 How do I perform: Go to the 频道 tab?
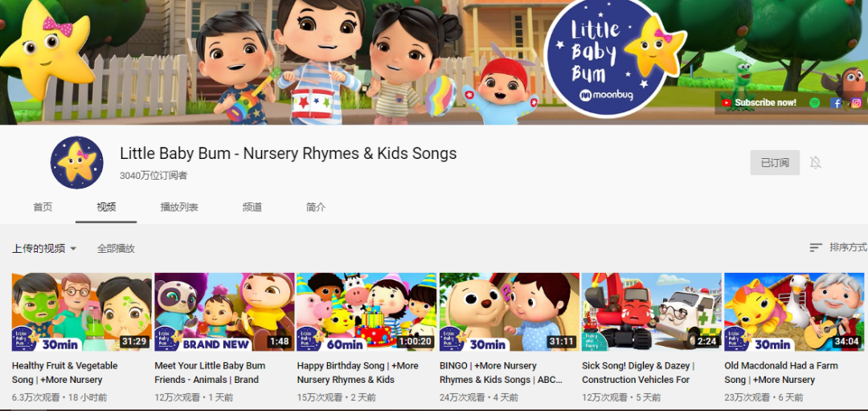(252, 207)
